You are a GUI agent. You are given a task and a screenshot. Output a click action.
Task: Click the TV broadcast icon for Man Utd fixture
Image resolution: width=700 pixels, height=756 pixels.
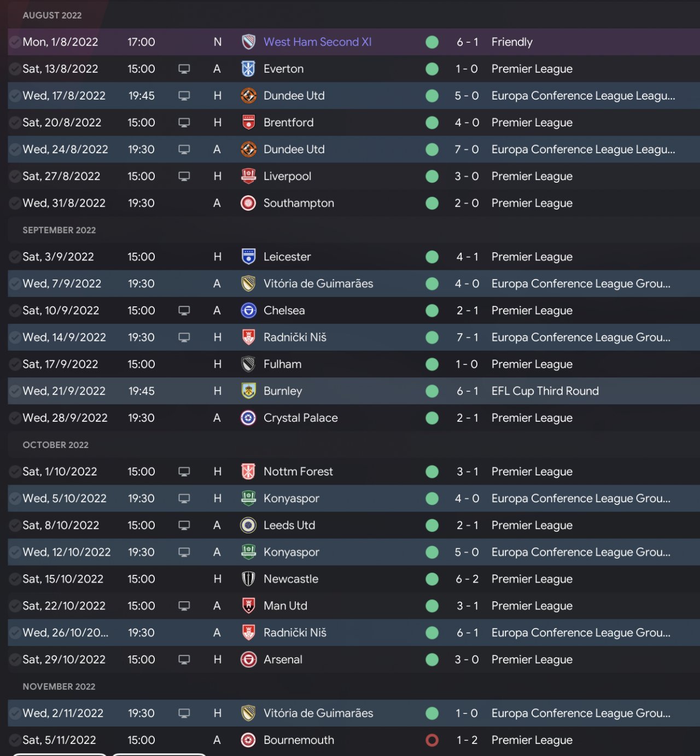(184, 606)
